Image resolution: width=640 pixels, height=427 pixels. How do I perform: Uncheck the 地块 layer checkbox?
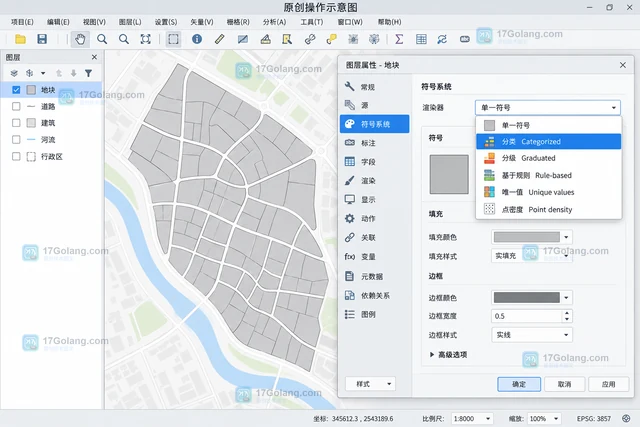tap(16, 90)
